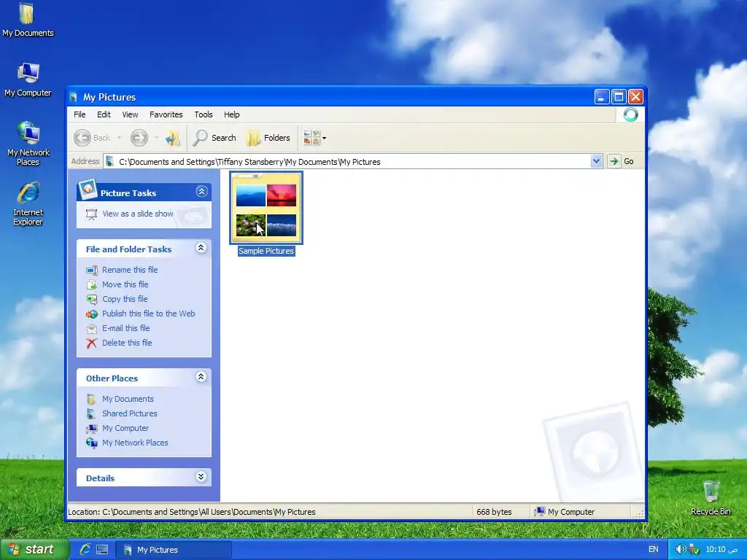Image resolution: width=747 pixels, height=560 pixels.
Task: Open the Back history dropdown arrow
Action: pos(119,138)
